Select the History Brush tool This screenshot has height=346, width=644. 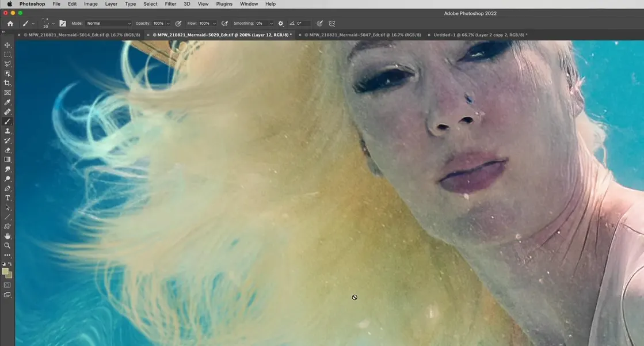coord(7,140)
